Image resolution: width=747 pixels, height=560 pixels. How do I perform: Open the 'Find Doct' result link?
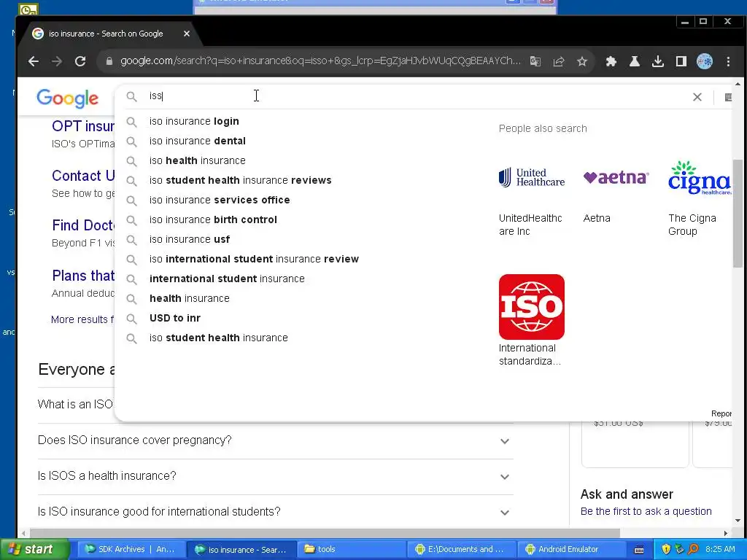pyautogui.click(x=83, y=225)
